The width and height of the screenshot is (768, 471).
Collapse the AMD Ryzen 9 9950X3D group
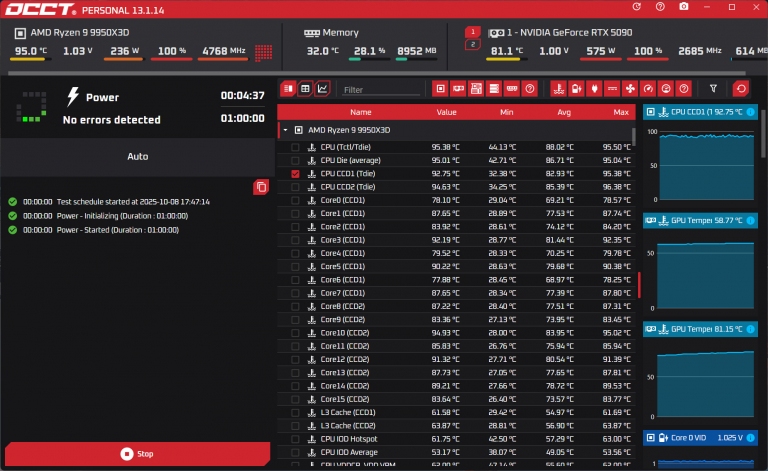pyautogui.click(x=285, y=130)
